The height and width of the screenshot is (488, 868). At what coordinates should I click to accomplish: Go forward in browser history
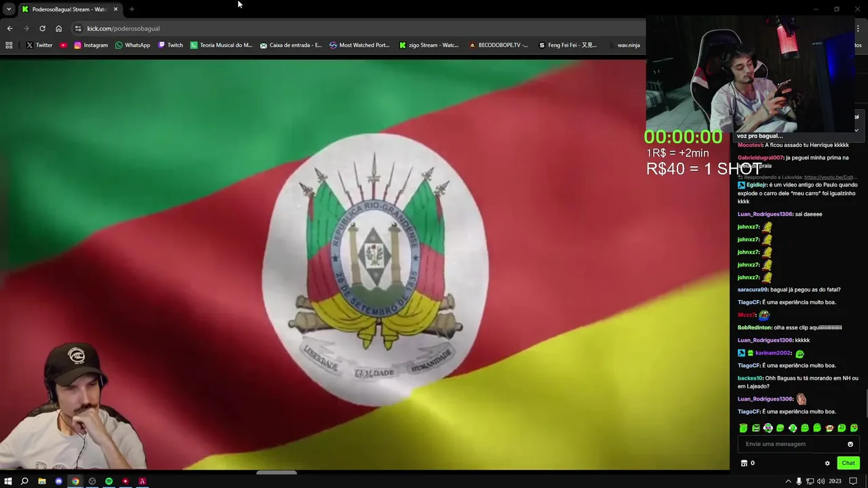tap(26, 28)
